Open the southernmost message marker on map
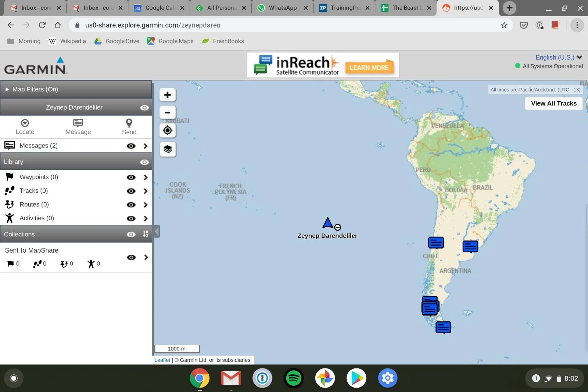 pyautogui.click(x=443, y=327)
